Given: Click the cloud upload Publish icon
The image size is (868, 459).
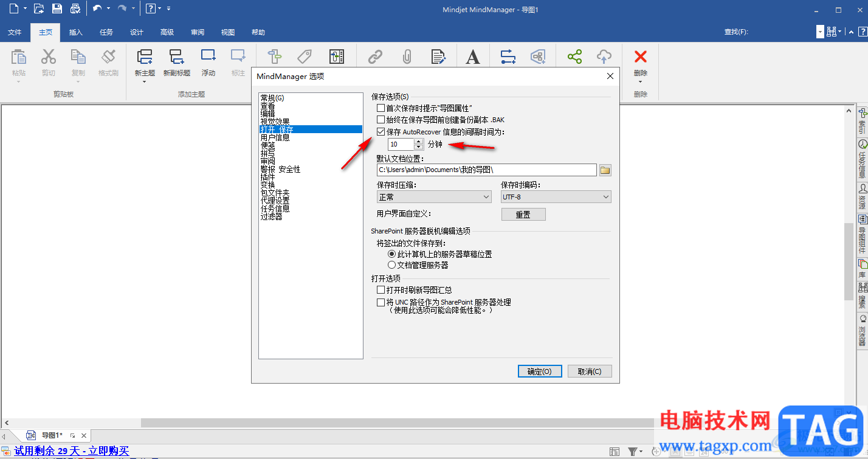Looking at the screenshot, I should [604, 57].
